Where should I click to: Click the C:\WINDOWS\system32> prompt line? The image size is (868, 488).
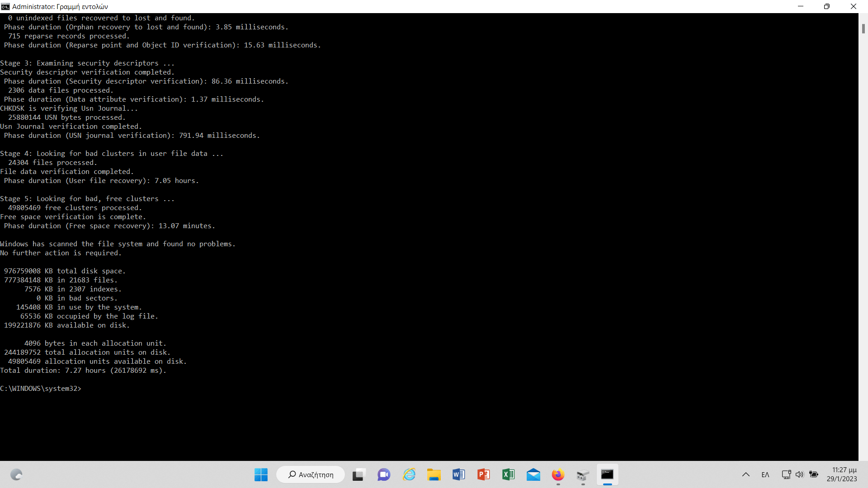coord(41,389)
